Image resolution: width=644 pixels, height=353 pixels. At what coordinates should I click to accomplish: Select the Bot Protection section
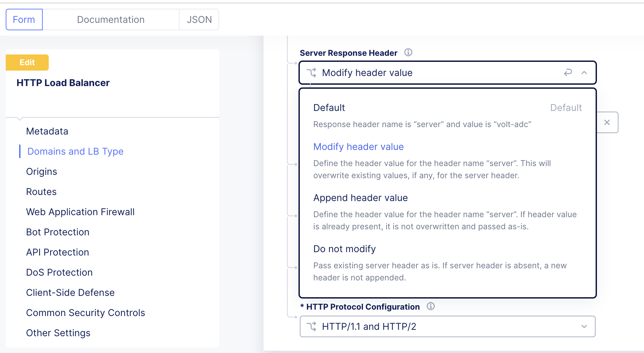tap(57, 232)
